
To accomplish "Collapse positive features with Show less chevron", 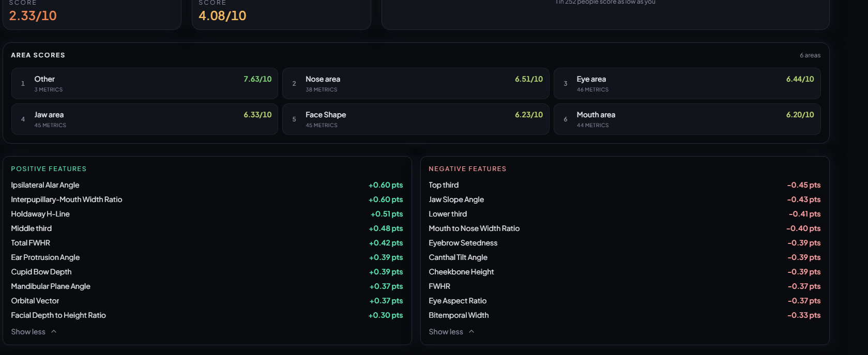I will 34,332.
